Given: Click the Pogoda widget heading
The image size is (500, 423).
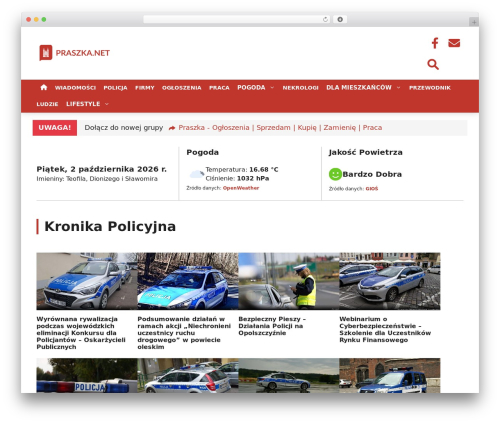Looking at the screenshot, I should click(203, 152).
